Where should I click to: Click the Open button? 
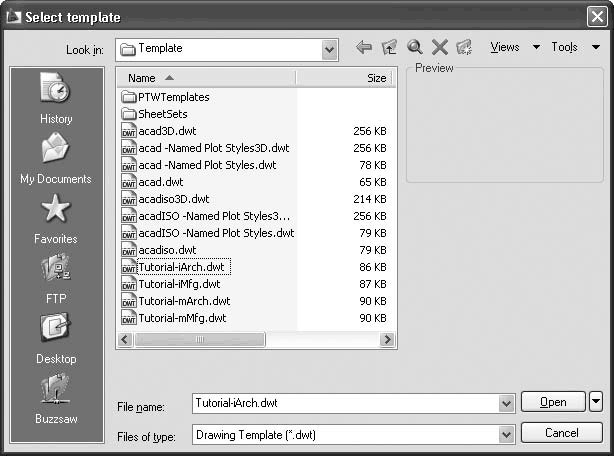coord(553,402)
